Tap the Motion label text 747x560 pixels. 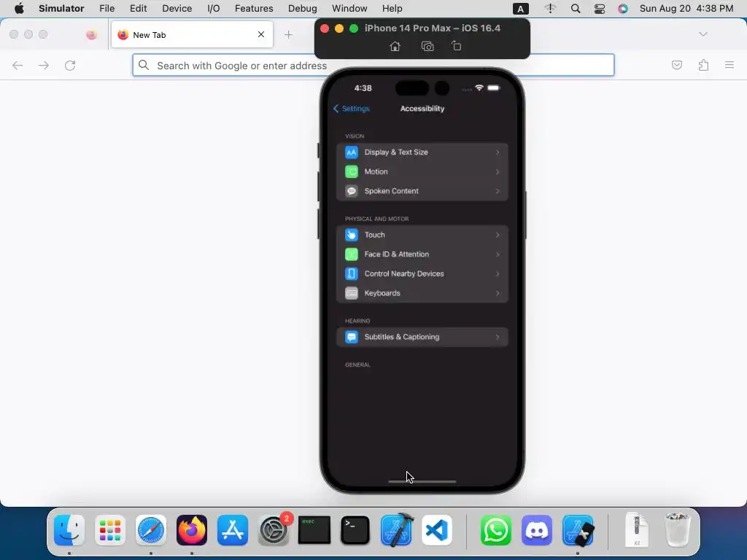pos(376,171)
